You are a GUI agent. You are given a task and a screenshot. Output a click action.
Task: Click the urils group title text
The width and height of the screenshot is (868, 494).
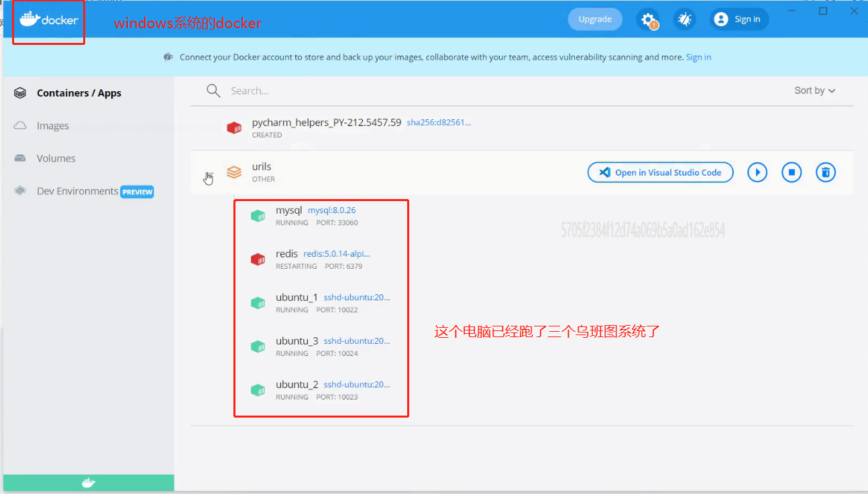tap(262, 167)
